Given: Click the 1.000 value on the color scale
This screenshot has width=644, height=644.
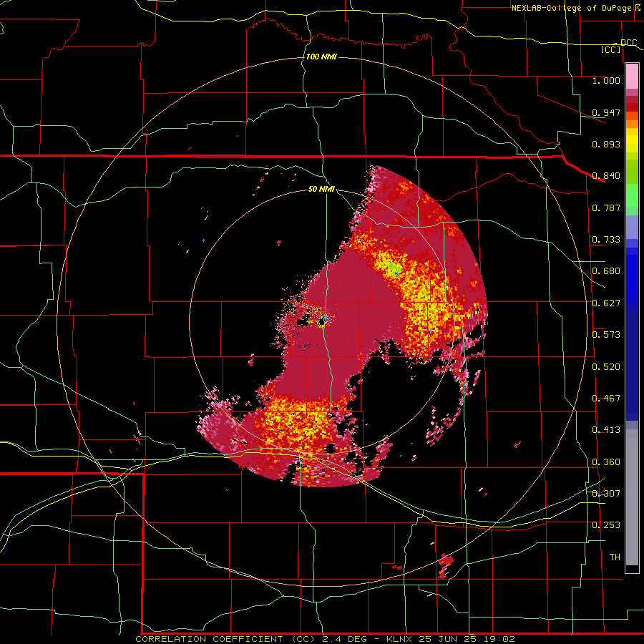Looking at the screenshot, I should coord(606,80).
